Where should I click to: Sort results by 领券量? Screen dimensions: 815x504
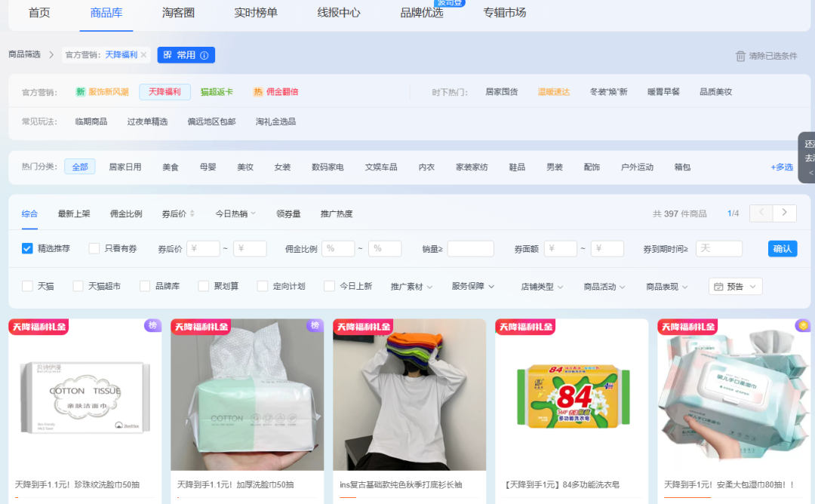pos(288,214)
